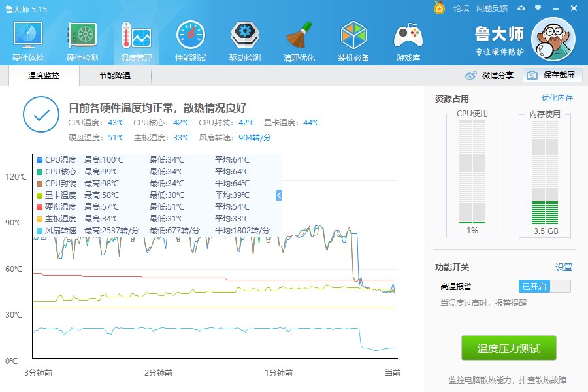
Task: Click the 当前 time axis label
Action: point(393,373)
